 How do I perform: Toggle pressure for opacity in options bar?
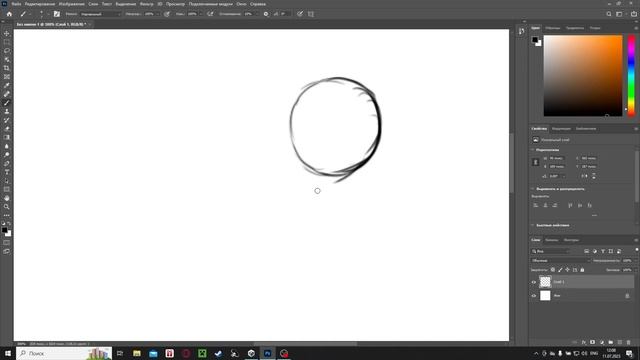167,14
